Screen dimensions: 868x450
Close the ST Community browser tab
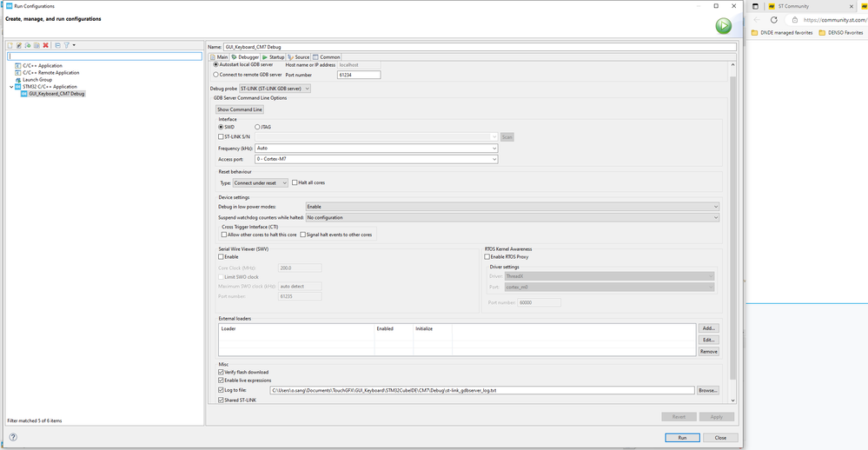coord(851,6)
